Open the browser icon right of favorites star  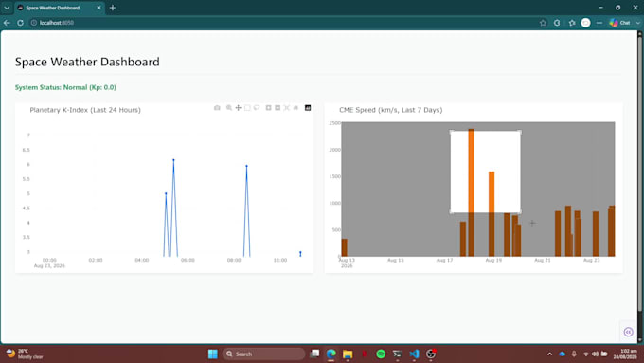[x=557, y=23]
